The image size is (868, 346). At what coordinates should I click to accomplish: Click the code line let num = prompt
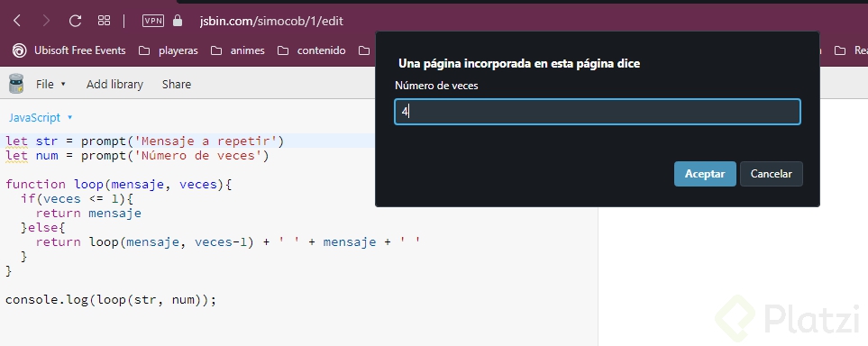pyautogui.click(x=137, y=156)
